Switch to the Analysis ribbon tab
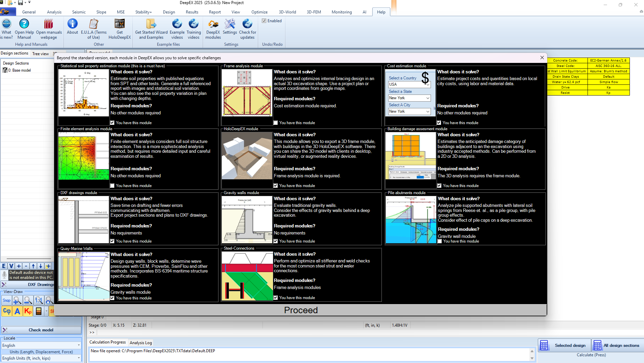644x363 pixels. 54,12
